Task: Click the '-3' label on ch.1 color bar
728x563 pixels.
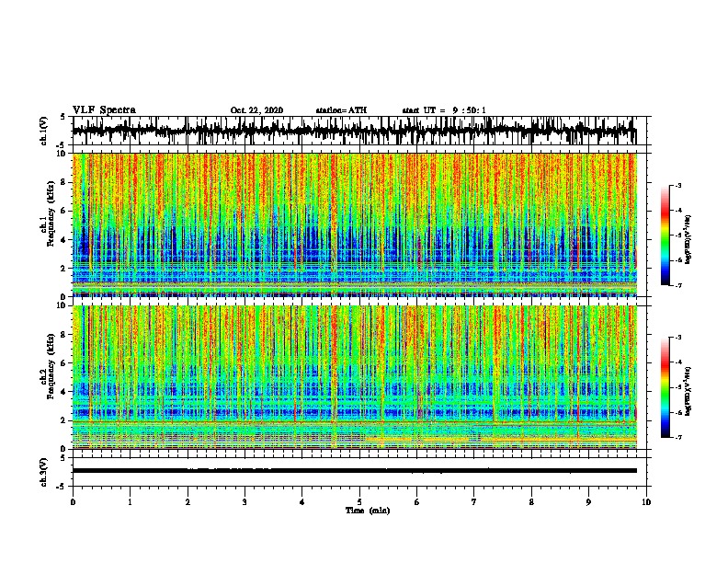Action: tap(677, 186)
